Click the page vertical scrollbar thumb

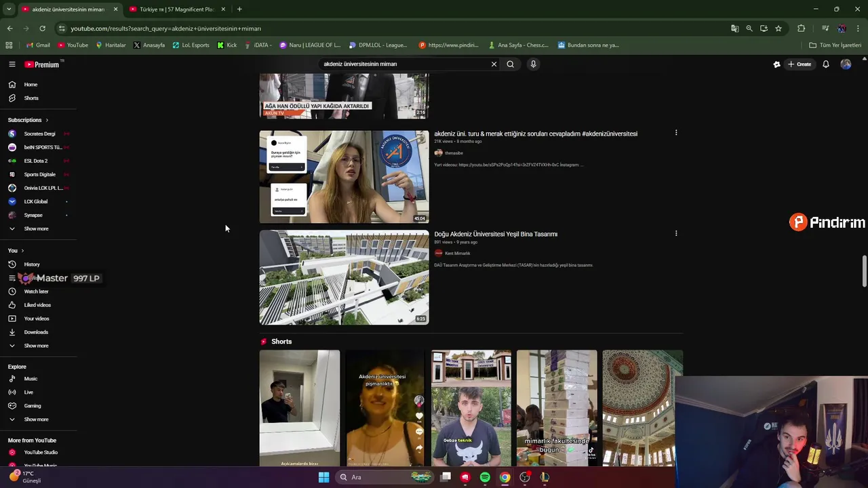point(864,271)
